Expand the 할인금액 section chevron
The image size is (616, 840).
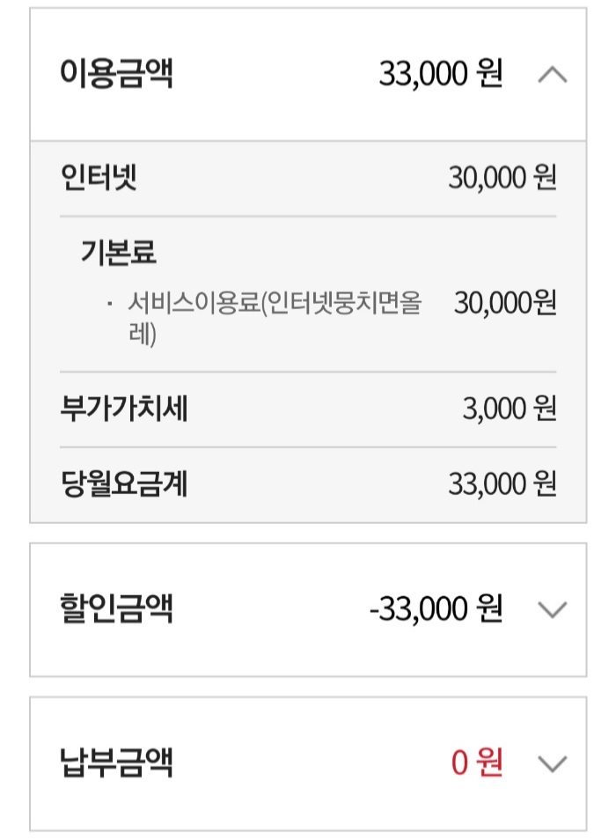[x=552, y=609]
